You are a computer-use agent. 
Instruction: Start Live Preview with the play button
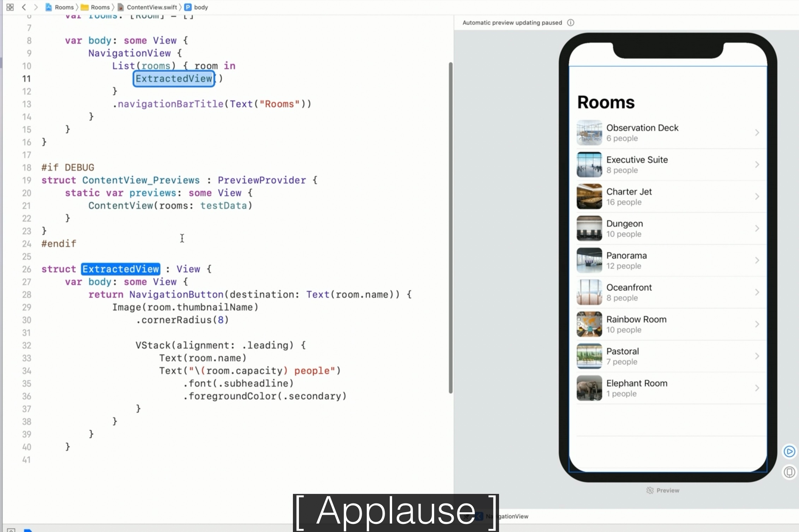[789, 452]
